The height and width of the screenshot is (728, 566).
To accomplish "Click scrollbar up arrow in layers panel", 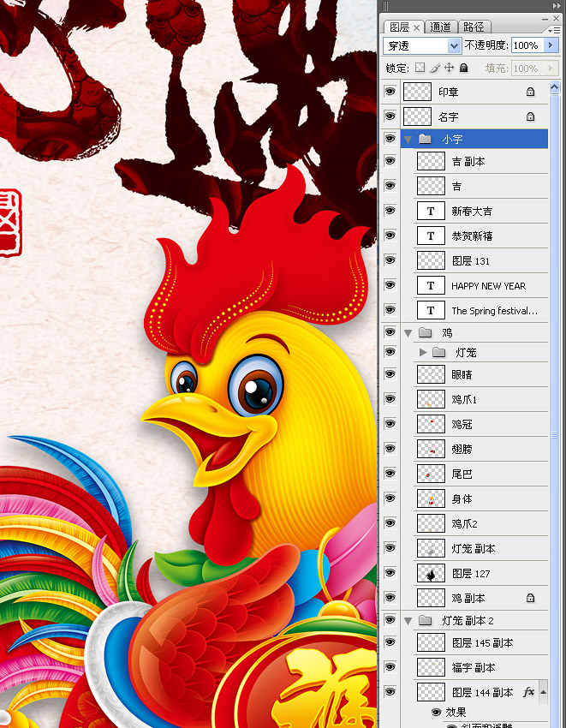I will pyautogui.click(x=554, y=87).
